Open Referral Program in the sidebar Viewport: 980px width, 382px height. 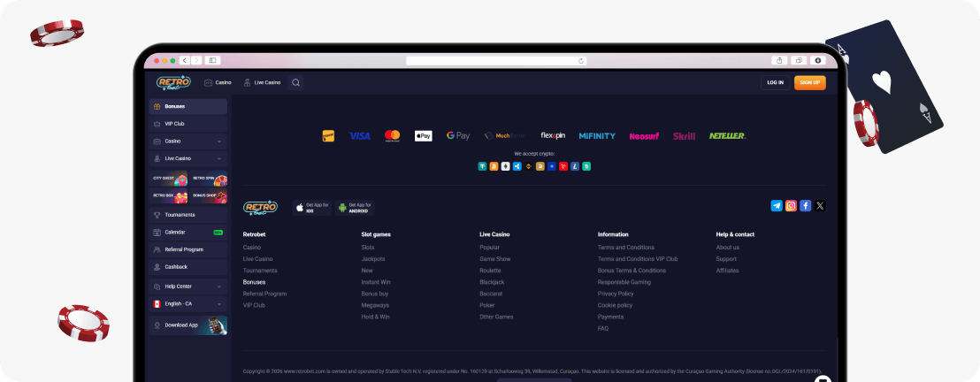click(x=188, y=249)
